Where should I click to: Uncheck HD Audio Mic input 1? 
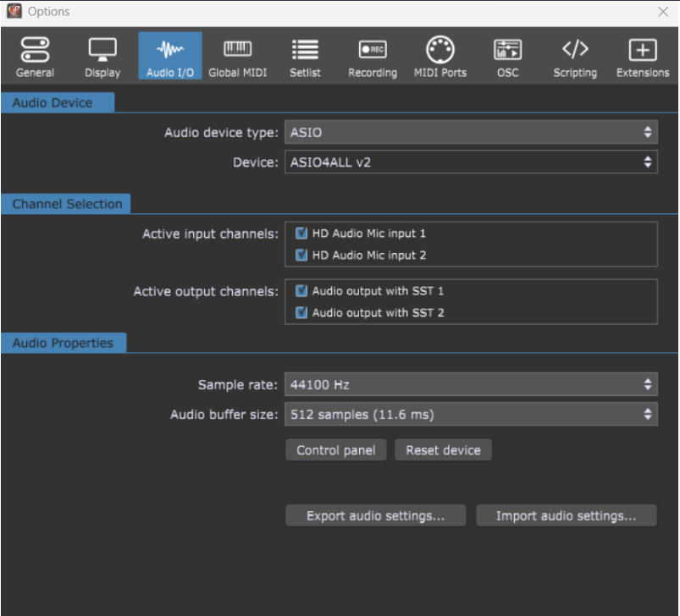[x=301, y=234]
